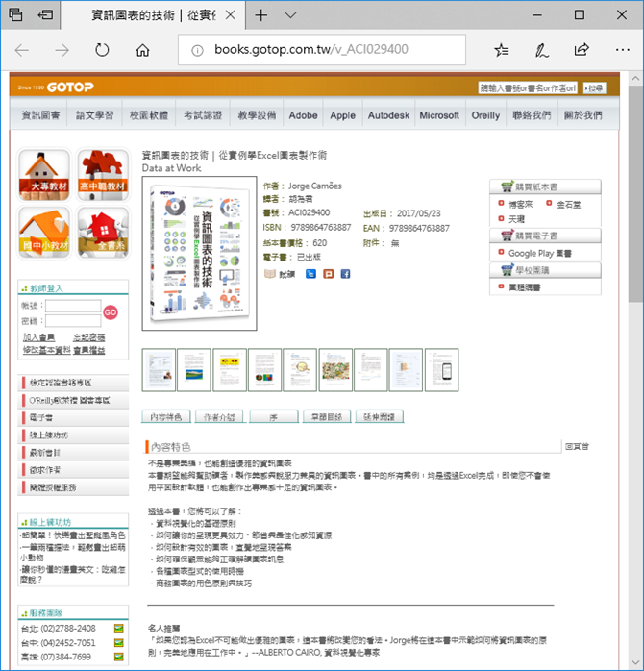The height and width of the screenshot is (671, 644).
Task: Open the 聯絡我們 menu item
Action: click(532, 115)
